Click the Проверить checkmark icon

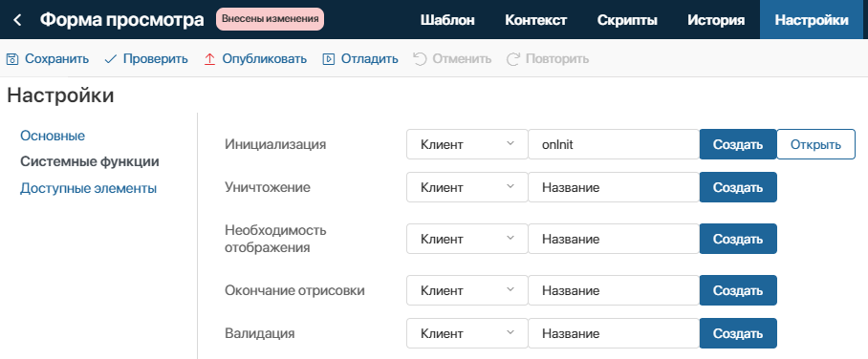click(x=110, y=59)
